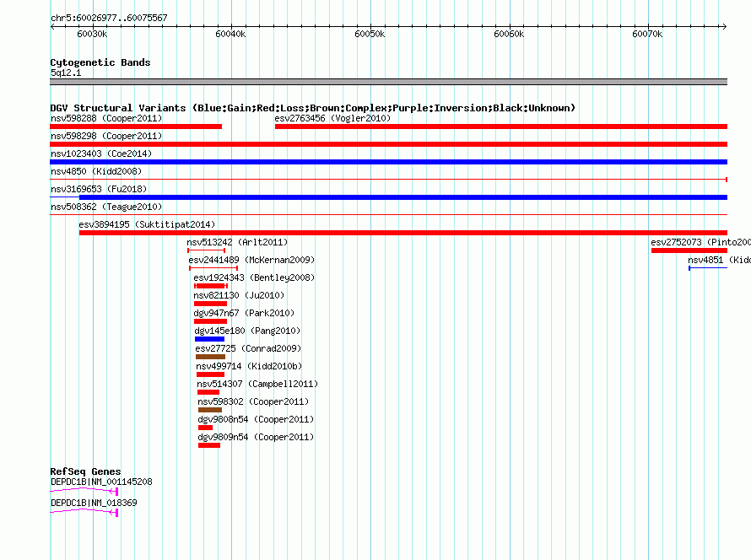This screenshot has width=751, height=560.
Task: Click the 60050k ruler tick label
Action: click(x=370, y=34)
